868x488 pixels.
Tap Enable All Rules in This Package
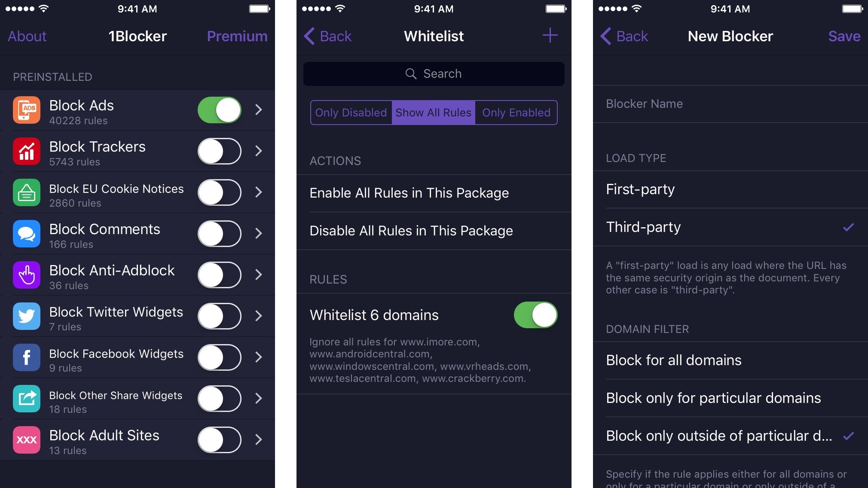[x=434, y=192]
